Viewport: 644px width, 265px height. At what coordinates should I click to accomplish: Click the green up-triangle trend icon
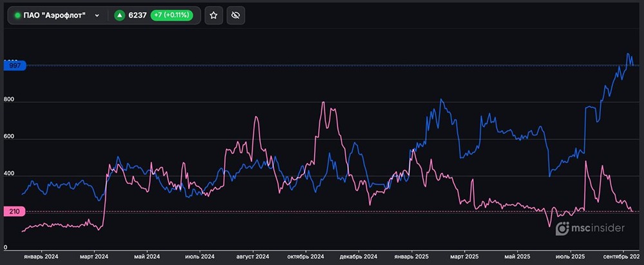pos(119,15)
